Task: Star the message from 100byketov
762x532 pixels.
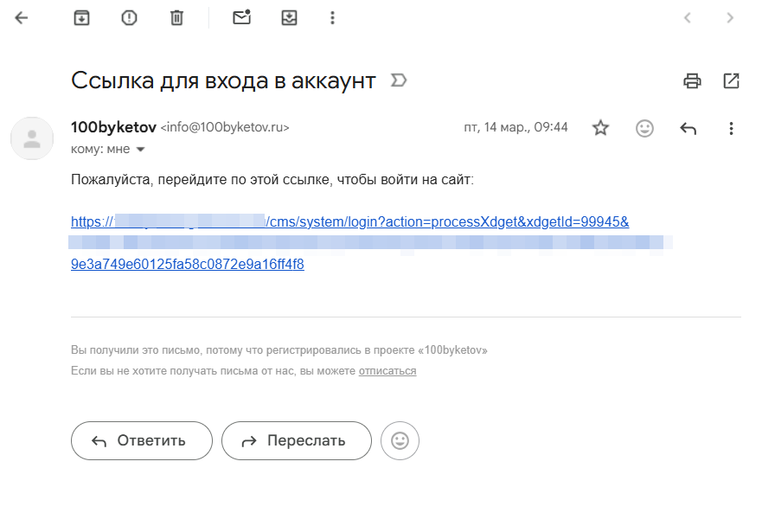Action: [x=600, y=127]
